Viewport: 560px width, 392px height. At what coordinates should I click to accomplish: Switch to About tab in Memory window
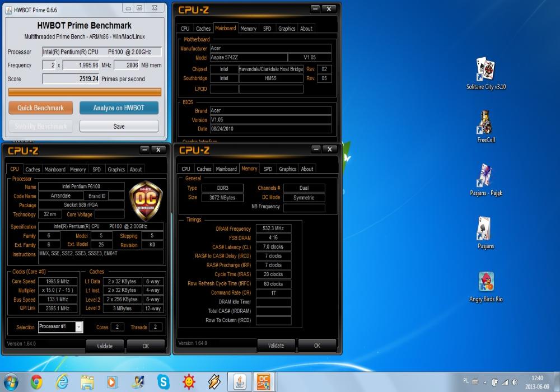point(307,169)
